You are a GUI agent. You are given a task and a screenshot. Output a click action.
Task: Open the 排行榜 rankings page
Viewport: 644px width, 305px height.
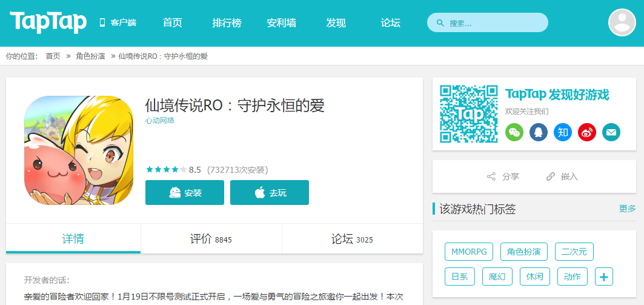click(227, 22)
